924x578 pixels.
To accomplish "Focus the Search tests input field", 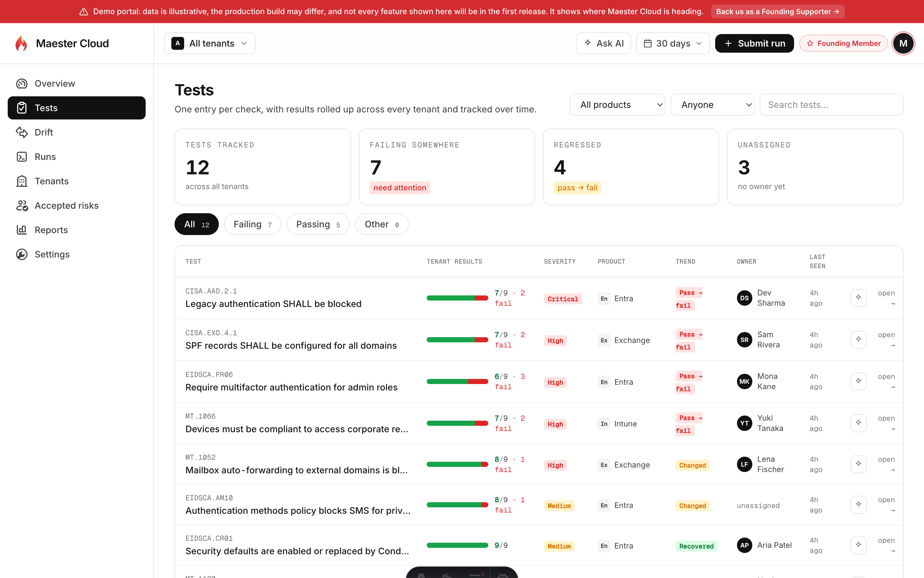I will (831, 105).
